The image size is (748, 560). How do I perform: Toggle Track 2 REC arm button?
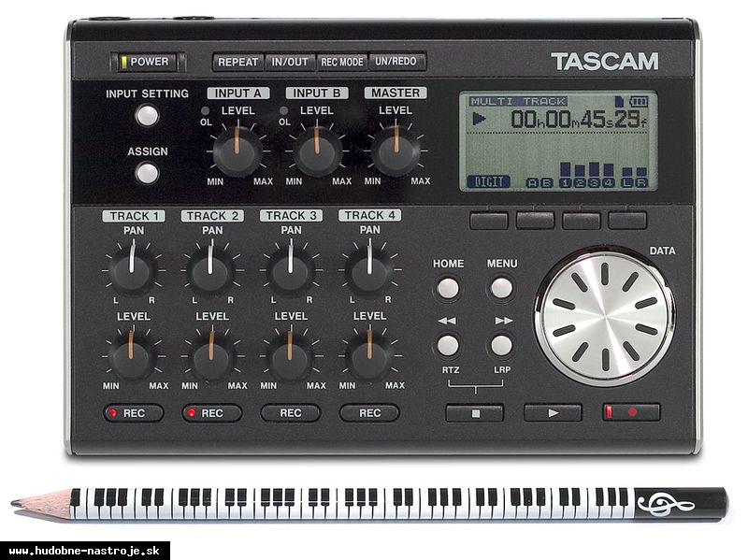click(x=212, y=413)
